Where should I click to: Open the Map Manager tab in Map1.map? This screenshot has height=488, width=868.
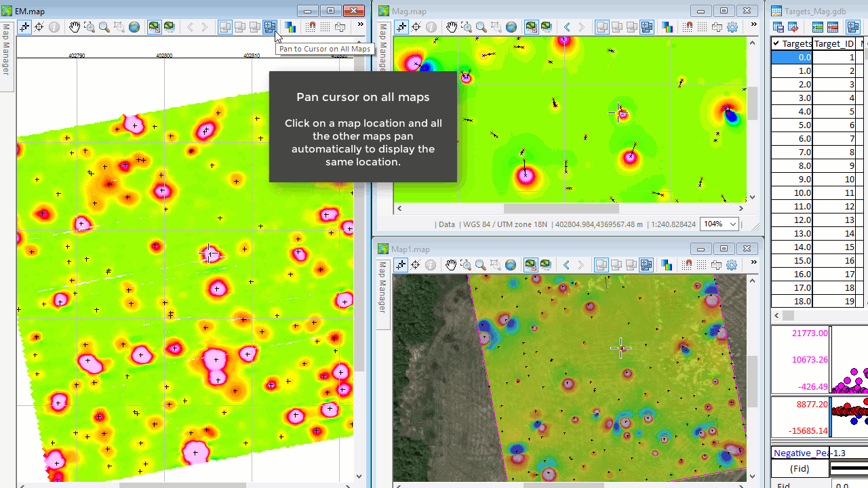[x=382, y=287]
